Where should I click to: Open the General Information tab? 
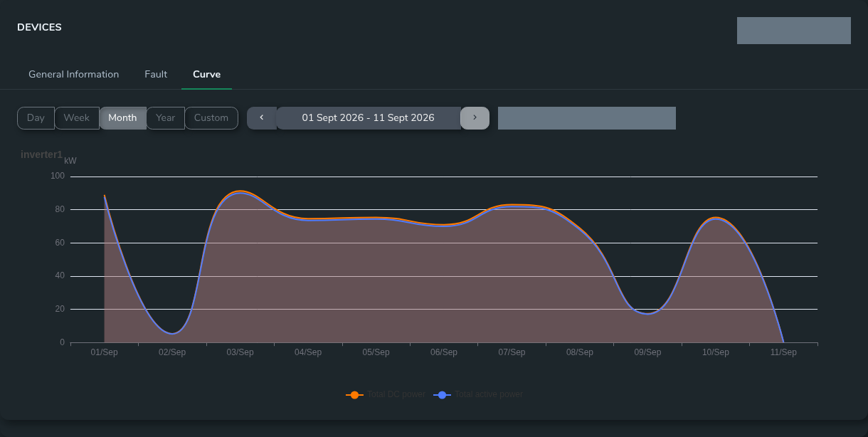coord(74,74)
